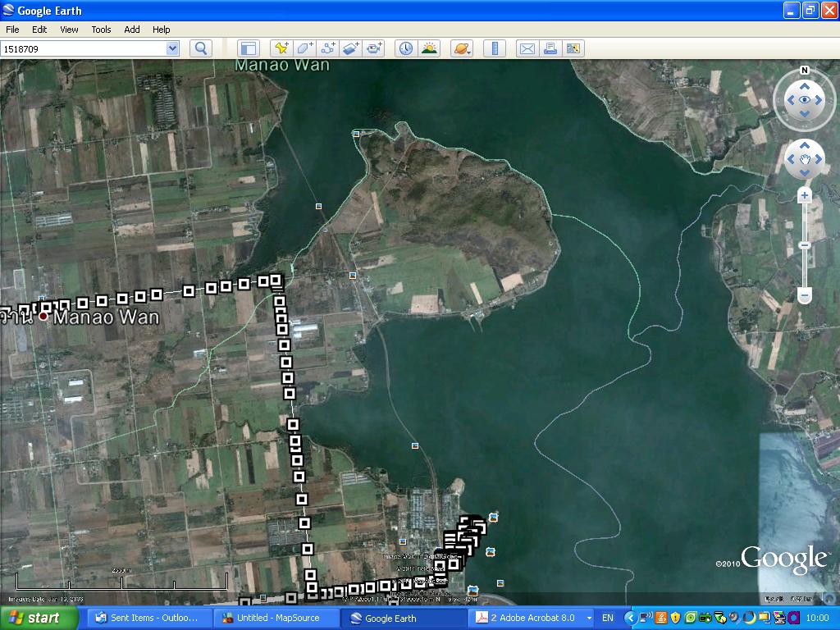The image size is (840, 630).
Task: Select the Add Path tool
Action: pos(329,48)
